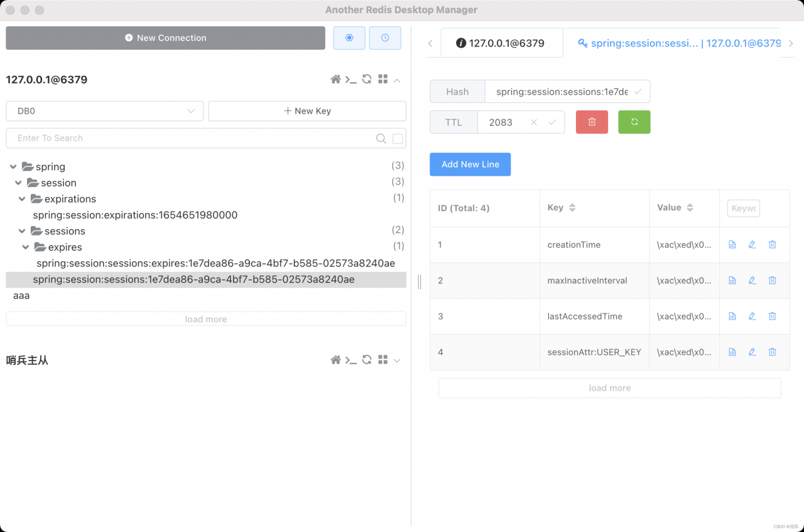Image resolution: width=804 pixels, height=532 pixels.
Task: Click the home icon for 127.0.0.1@6379
Action: 336,79
